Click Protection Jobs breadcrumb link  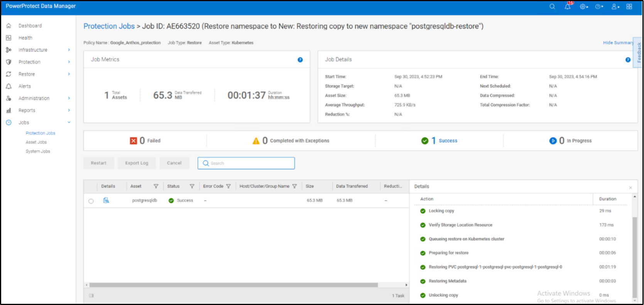pyautogui.click(x=109, y=26)
